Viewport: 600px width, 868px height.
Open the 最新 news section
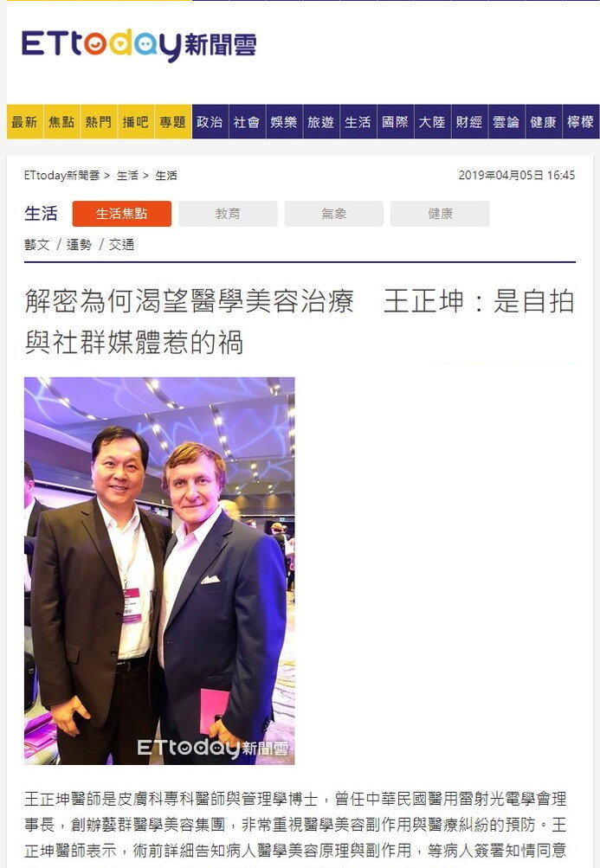(25, 122)
